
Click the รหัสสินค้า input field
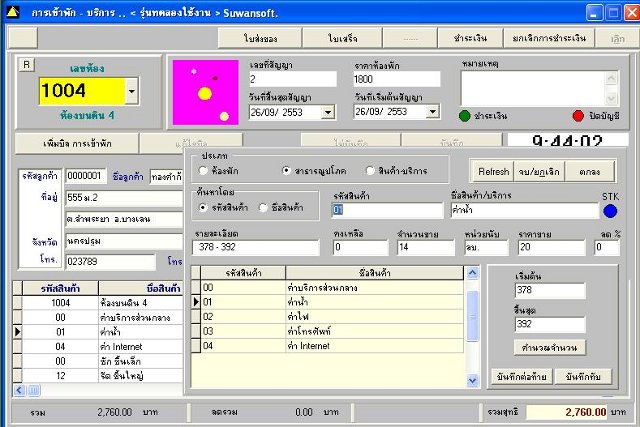(x=387, y=210)
